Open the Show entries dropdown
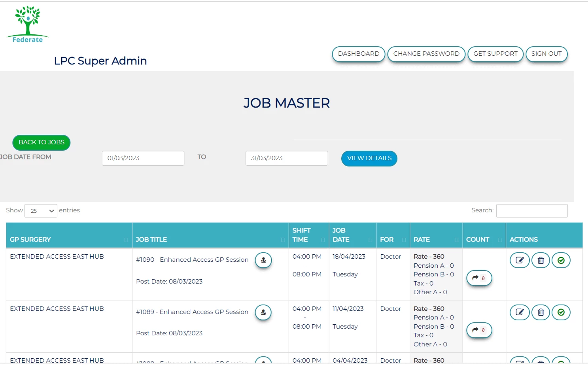This screenshot has height=365, width=588. 40,210
